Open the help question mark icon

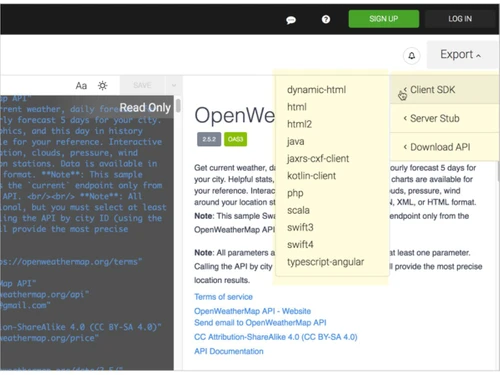pyautogui.click(x=326, y=19)
